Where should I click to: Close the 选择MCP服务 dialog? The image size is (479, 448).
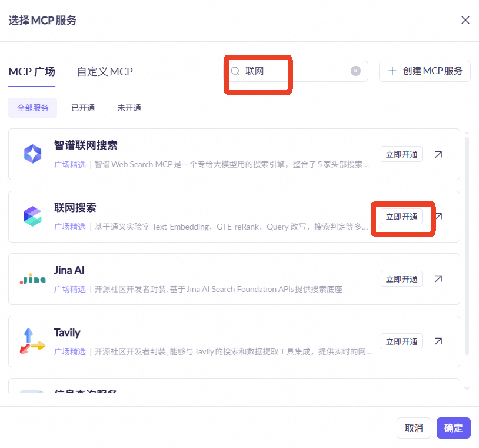(465, 20)
